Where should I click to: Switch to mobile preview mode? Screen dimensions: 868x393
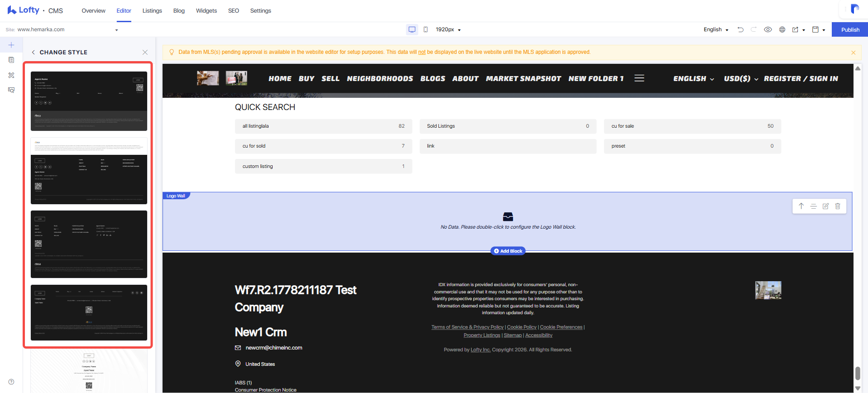(x=426, y=29)
